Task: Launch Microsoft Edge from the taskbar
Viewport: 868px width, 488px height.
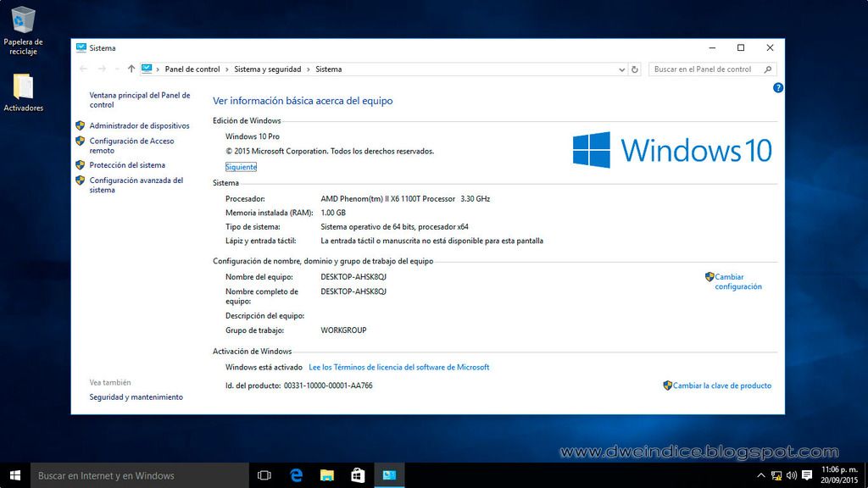Action: [297, 475]
